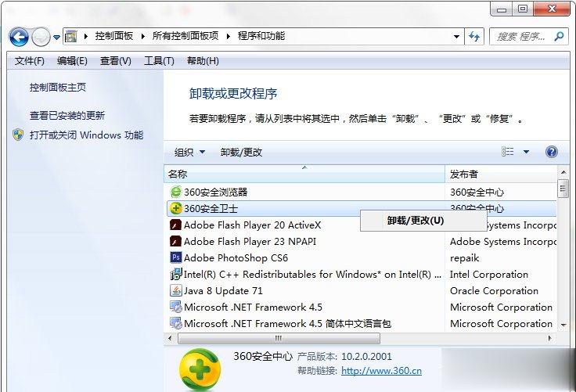Click the Forward navigation arrow button
The image size is (576, 392).
point(41,37)
